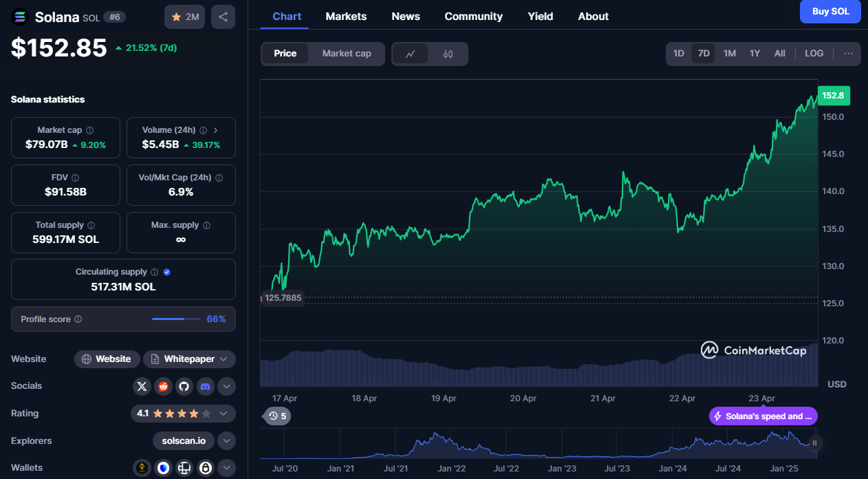Open Solana's Discord social link

point(205,386)
